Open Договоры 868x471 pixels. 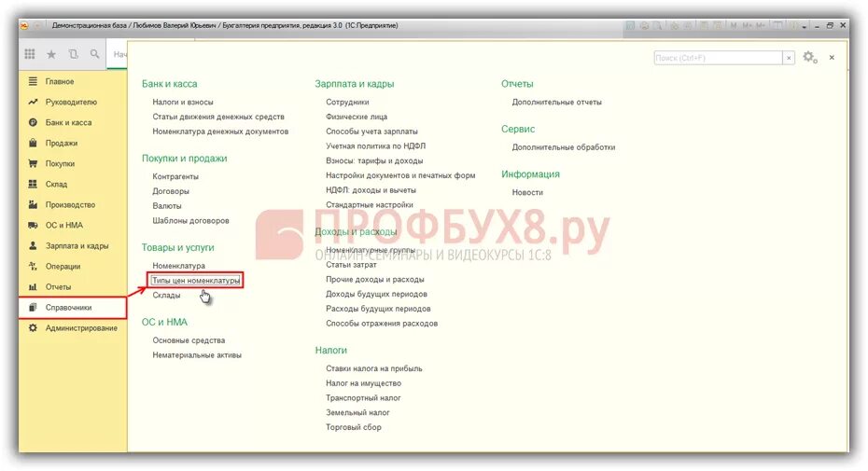(x=171, y=191)
